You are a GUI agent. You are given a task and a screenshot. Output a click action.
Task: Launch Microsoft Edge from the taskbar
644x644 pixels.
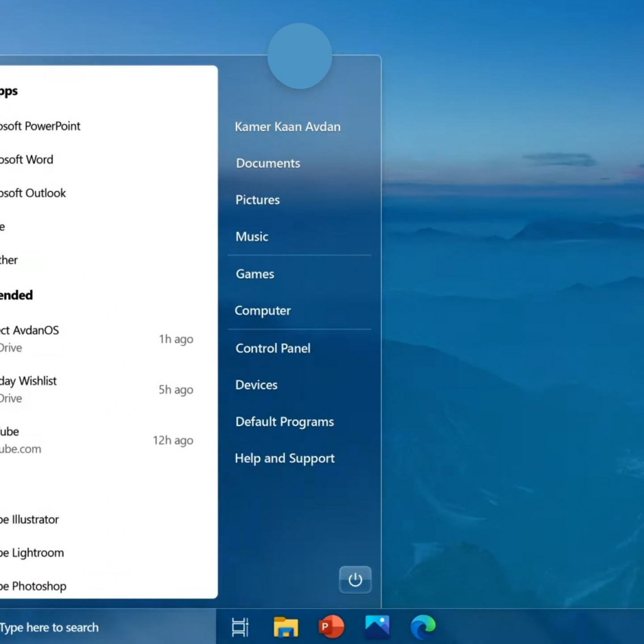(423, 627)
